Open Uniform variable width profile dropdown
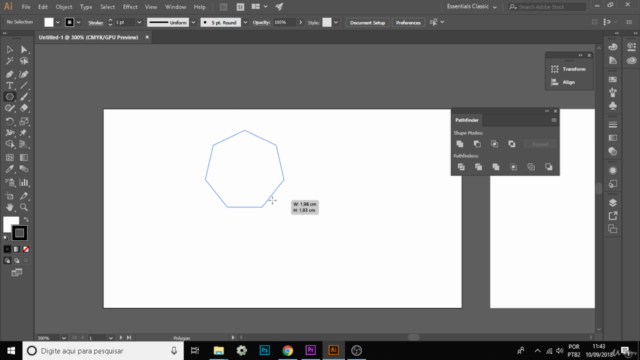 click(x=193, y=22)
